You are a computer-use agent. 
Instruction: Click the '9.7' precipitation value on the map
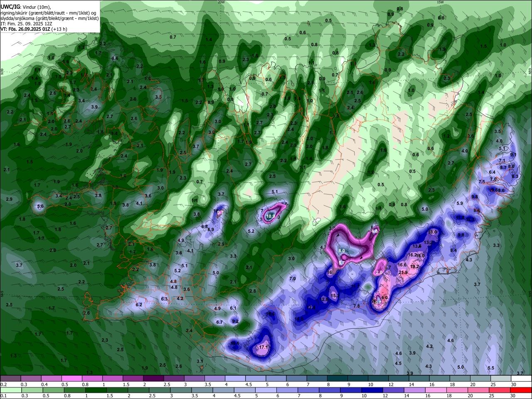click(220, 212)
